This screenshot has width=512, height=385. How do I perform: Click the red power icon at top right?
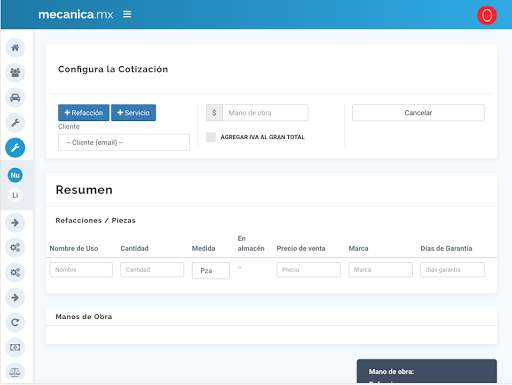tap(487, 16)
